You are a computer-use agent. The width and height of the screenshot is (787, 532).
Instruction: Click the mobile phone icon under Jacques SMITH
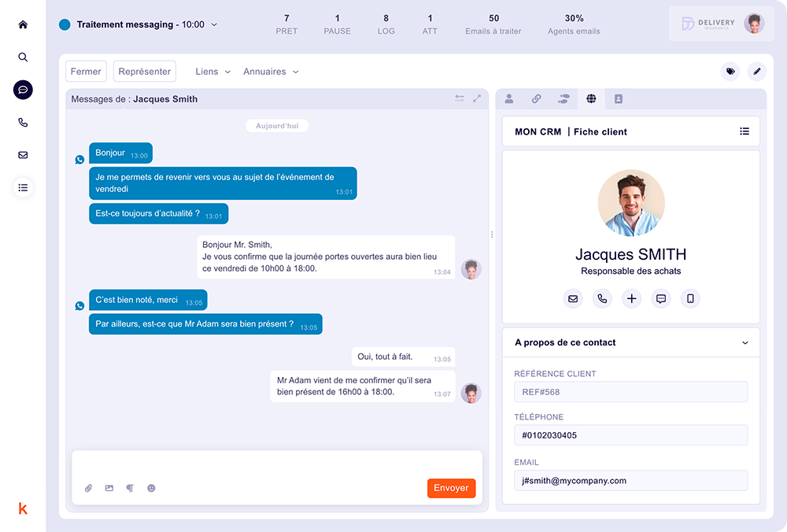691,298
